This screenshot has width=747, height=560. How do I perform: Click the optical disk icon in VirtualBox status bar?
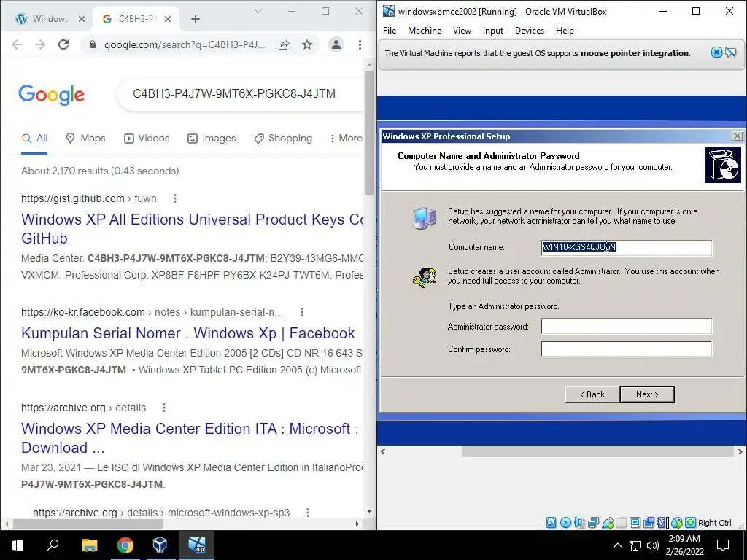(x=565, y=522)
